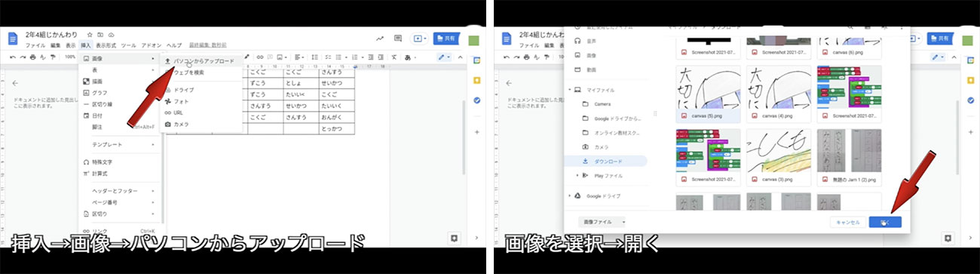Expand the Play ファイル folder arrow

point(578,175)
